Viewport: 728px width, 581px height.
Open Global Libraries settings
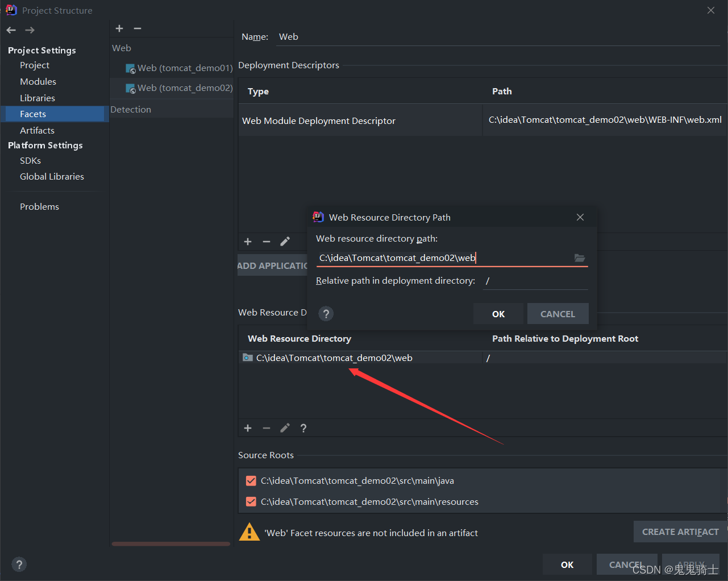click(x=52, y=177)
